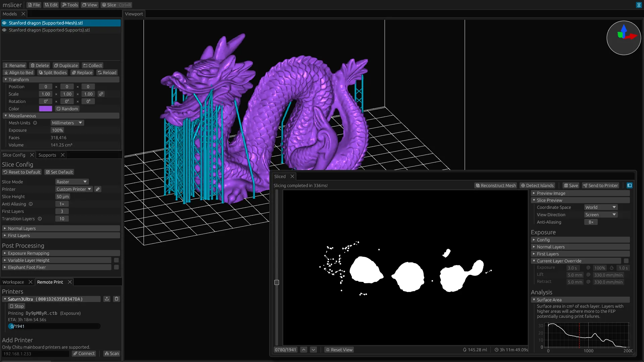The image size is (644, 362).
Task: Export the Saturn3Ultra printer upload icon
Action: pyautogui.click(x=107, y=299)
